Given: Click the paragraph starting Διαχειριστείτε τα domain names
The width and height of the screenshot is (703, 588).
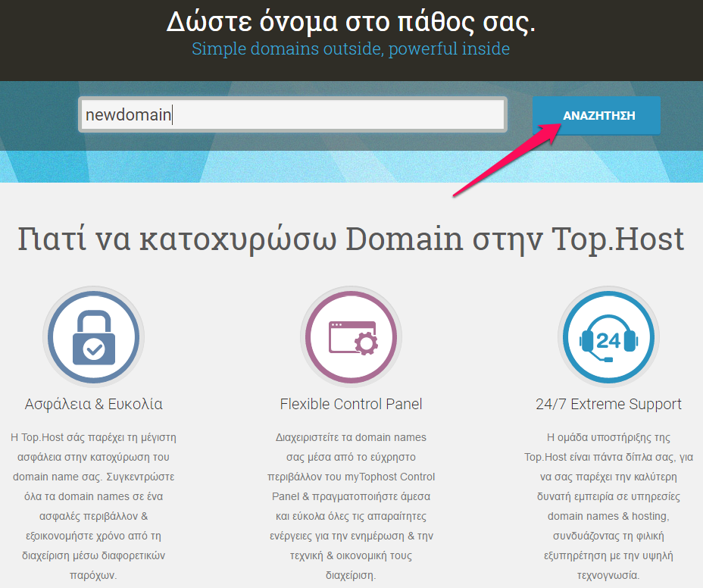Looking at the screenshot, I should point(351,506).
